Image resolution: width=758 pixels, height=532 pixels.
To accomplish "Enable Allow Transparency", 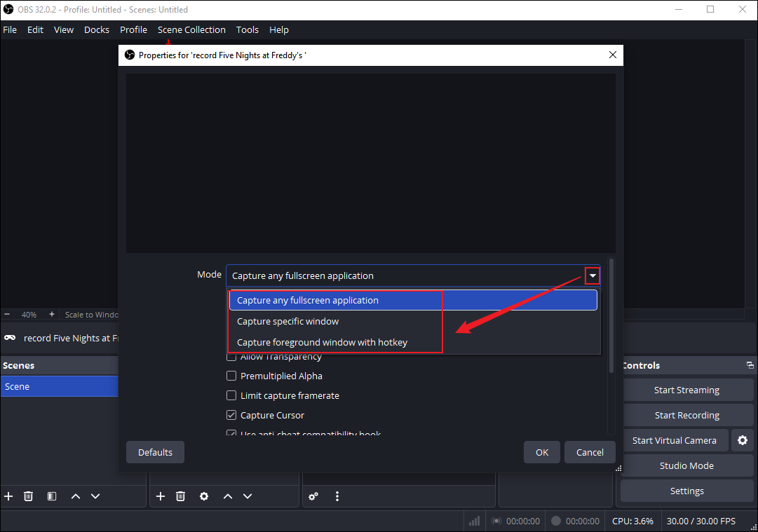I will (231, 356).
